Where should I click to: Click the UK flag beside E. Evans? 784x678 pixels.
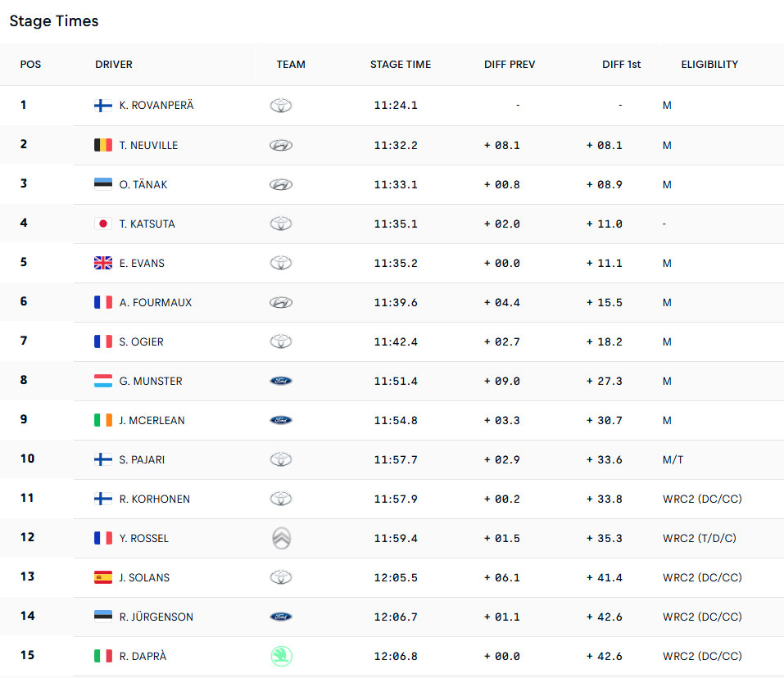(103, 263)
